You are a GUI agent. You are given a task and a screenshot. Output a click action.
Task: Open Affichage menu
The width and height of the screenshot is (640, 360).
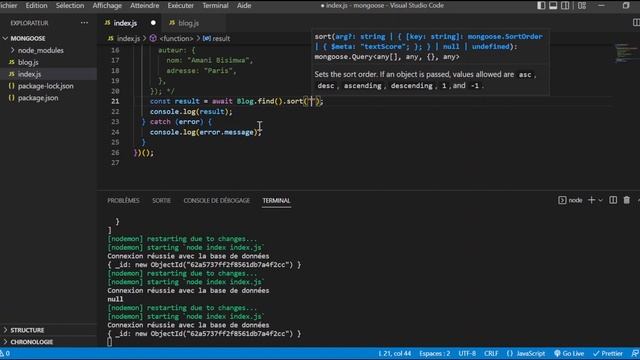pos(107,6)
